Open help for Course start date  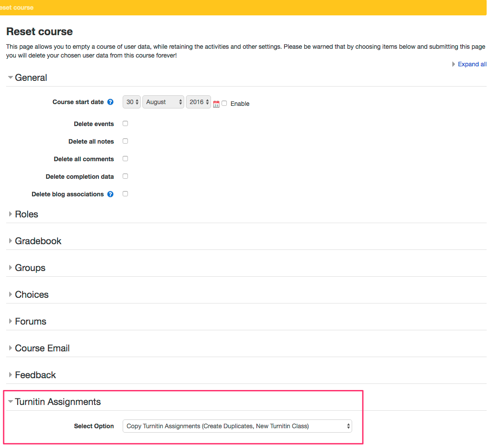(110, 102)
